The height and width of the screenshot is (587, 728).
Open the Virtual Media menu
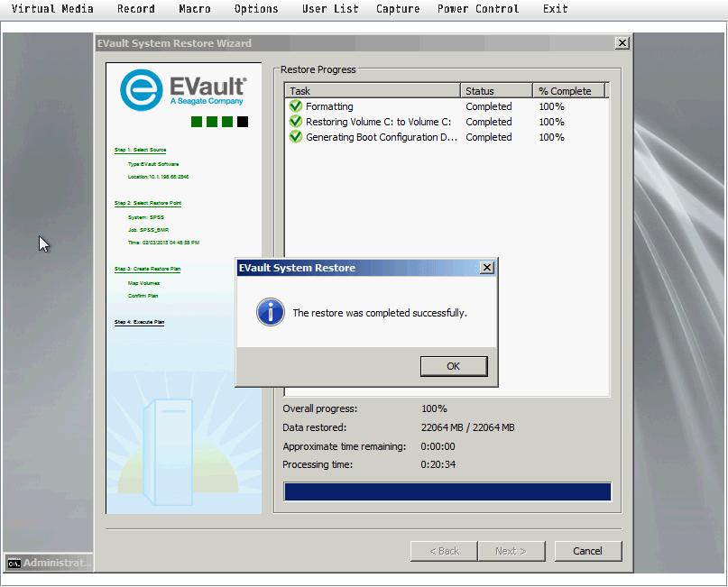click(x=52, y=9)
